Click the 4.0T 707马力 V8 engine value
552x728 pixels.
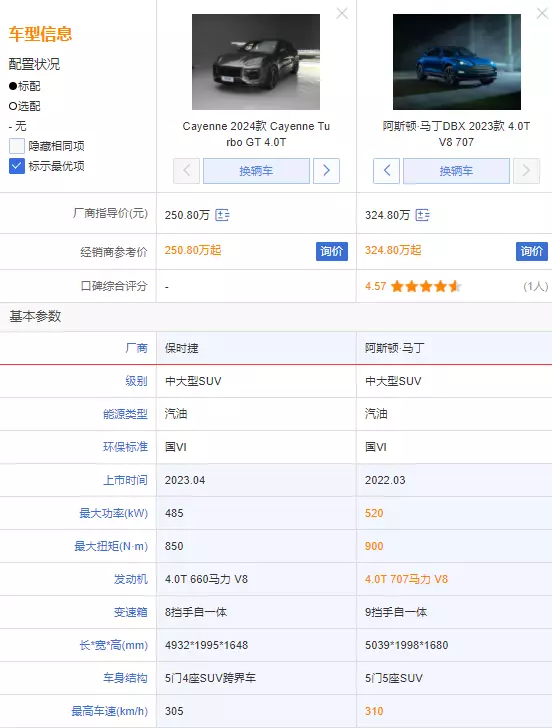(x=406, y=579)
